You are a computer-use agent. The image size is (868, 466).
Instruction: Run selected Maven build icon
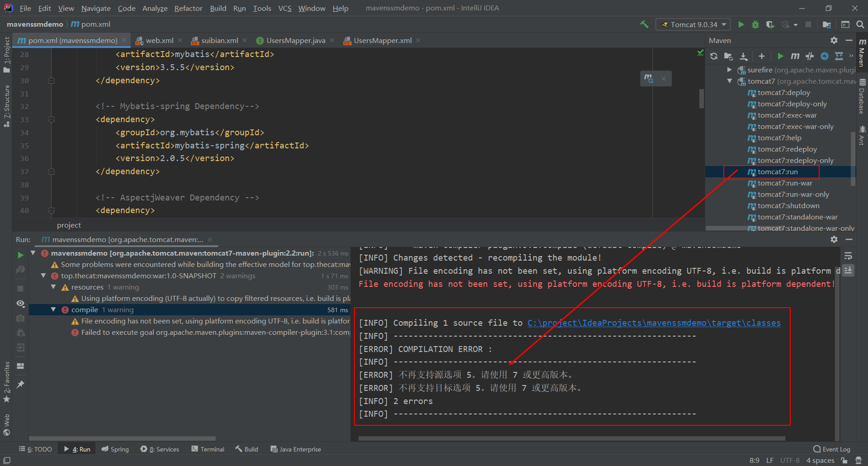(x=780, y=56)
